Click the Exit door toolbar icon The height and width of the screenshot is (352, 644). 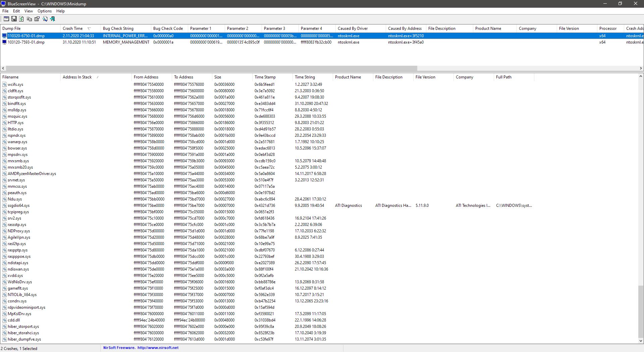pyautogui.click(x=52, y=19)
